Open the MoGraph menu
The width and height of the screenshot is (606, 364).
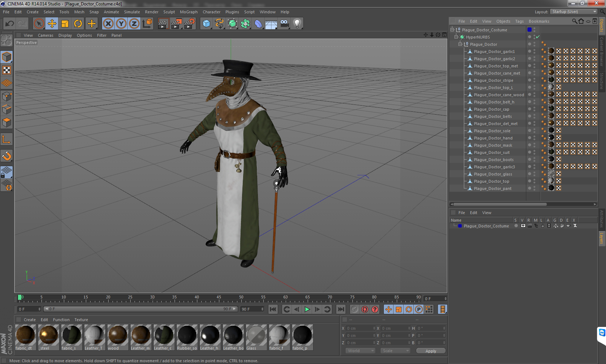click(x=189, y=12)
